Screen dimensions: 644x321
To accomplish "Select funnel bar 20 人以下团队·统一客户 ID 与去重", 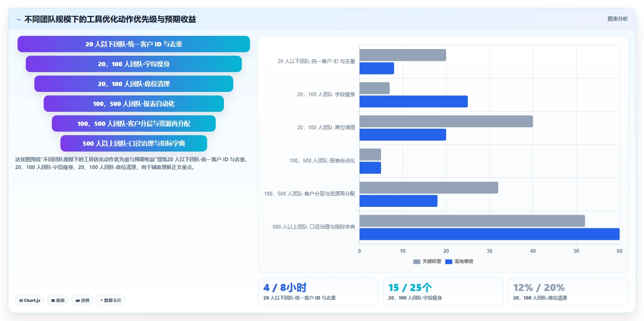I will coord(134,44).
